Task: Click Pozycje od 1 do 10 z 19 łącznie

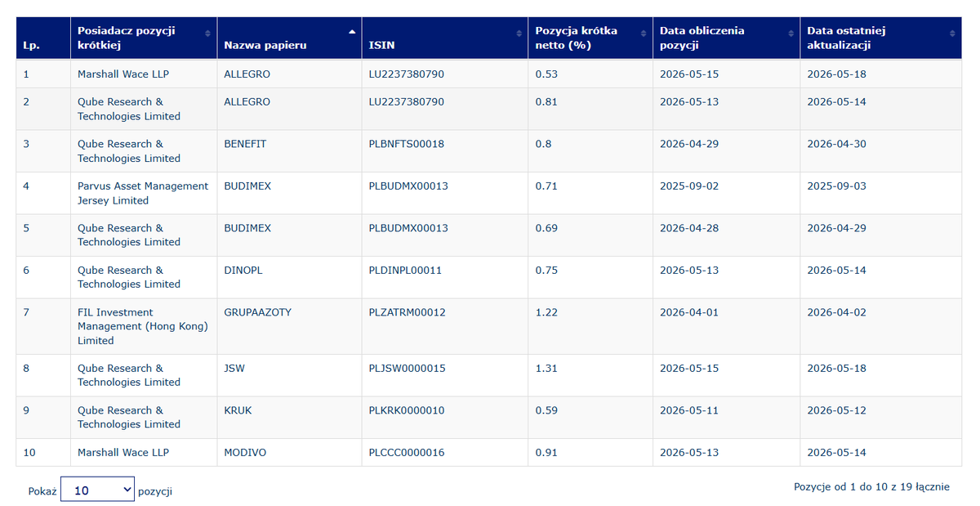Action: pos(871,486)
